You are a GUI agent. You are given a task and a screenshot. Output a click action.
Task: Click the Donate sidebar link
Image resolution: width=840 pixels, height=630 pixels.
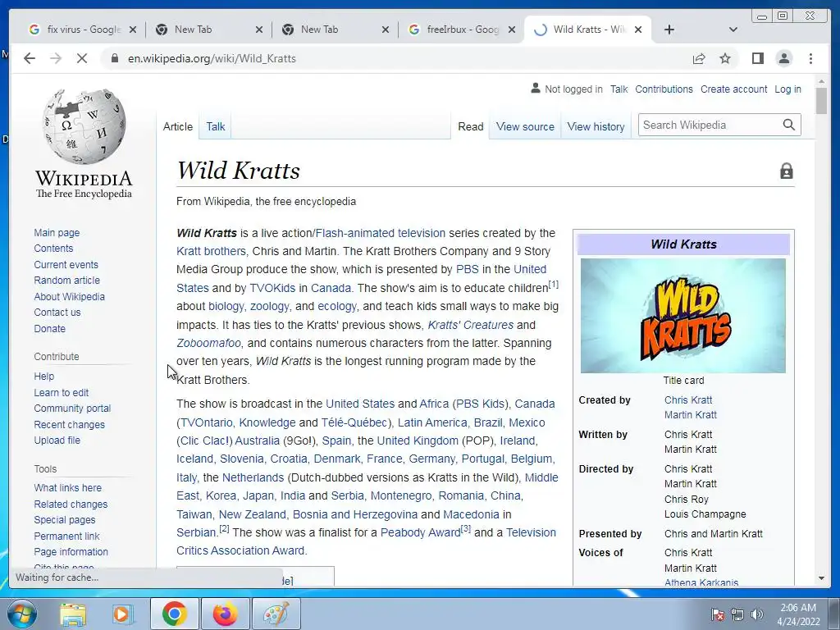tap(50, 328)
